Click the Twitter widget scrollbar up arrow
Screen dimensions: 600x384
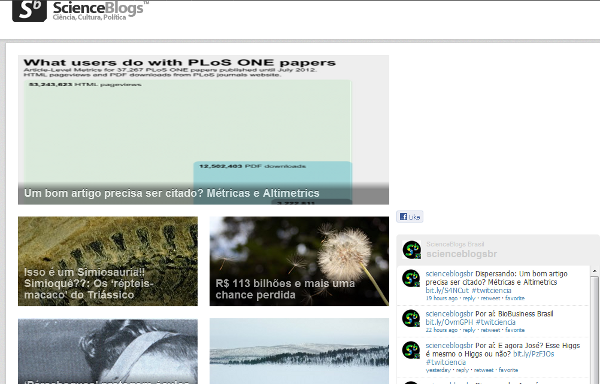[x=595, y=271]
